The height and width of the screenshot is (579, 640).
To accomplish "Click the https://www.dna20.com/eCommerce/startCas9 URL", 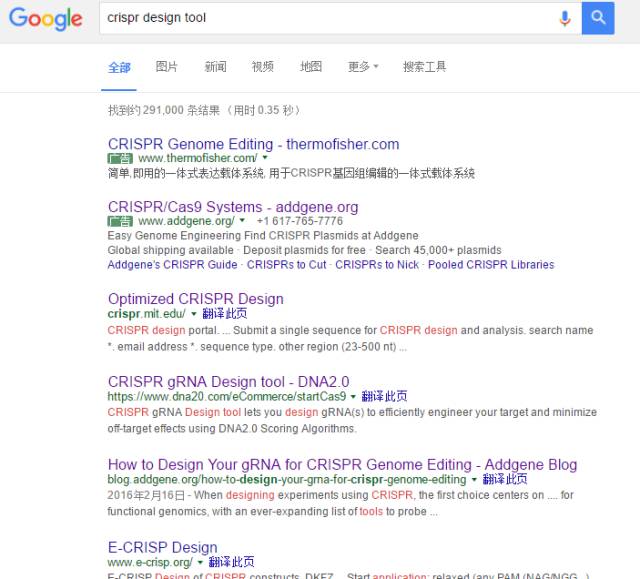I will pyautogui.click(x=227, y=396).
